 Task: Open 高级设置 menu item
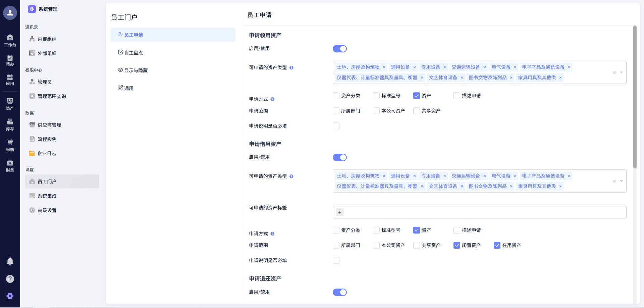62,210
